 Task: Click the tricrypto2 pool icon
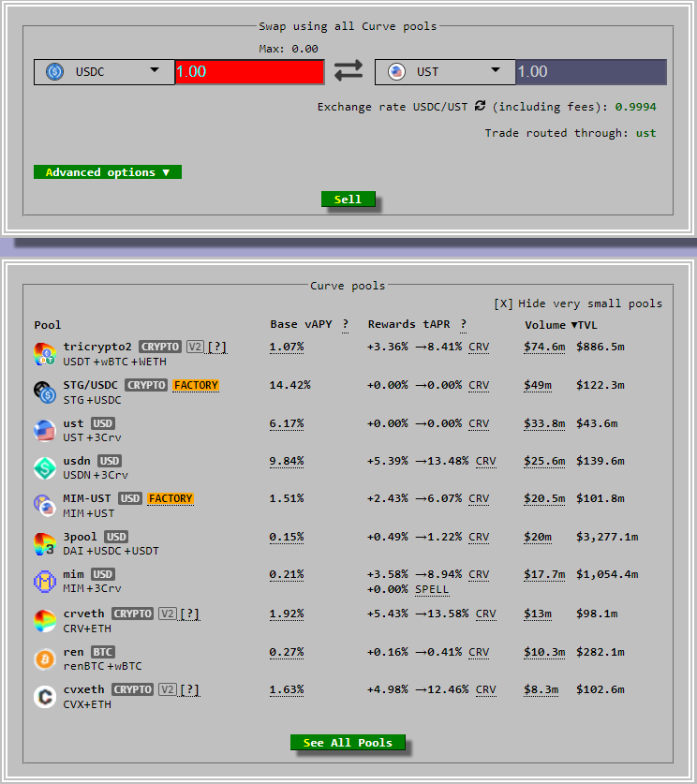pos(45,354)
